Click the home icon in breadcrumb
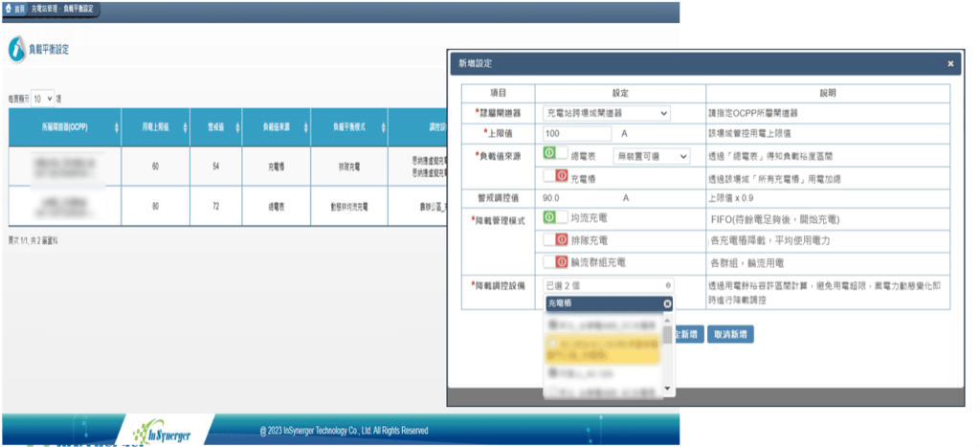Screen dimensions: 980x447 (9, 10)
